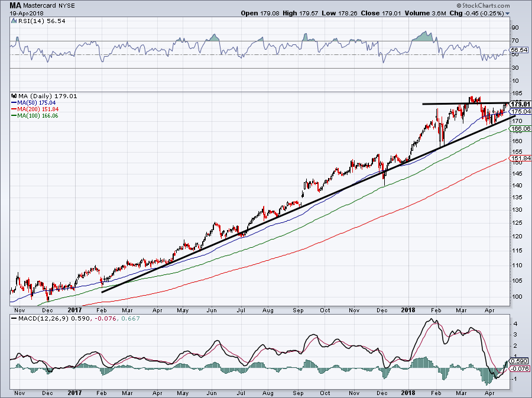
Task: Select the High 179.57 value
Action: click(x=300, y=13)
